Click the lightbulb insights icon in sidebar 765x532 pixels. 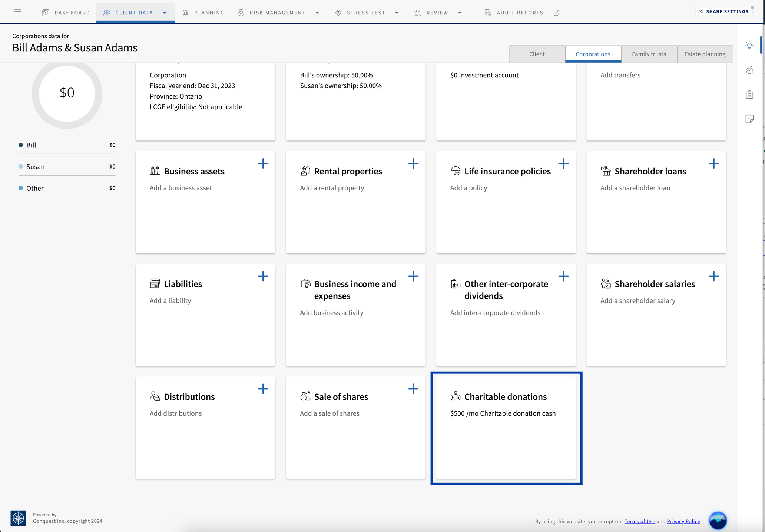[x=749, y=45]
